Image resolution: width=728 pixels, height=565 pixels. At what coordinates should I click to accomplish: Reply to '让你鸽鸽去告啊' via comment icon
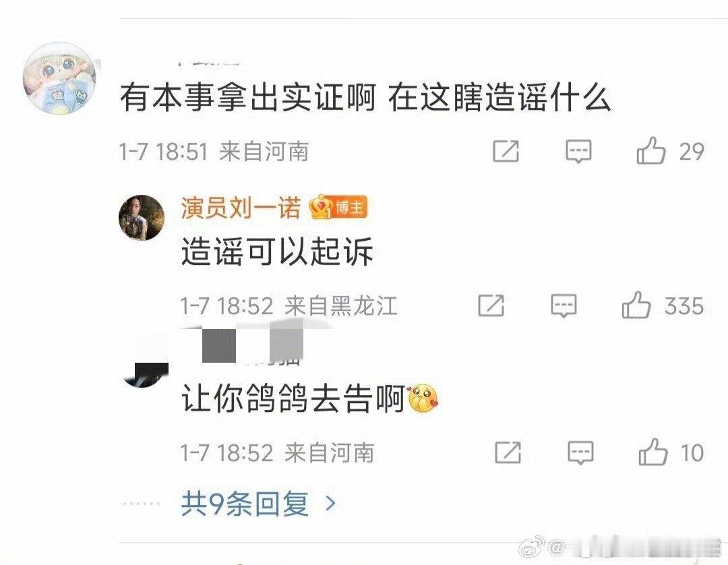point(580,452)
